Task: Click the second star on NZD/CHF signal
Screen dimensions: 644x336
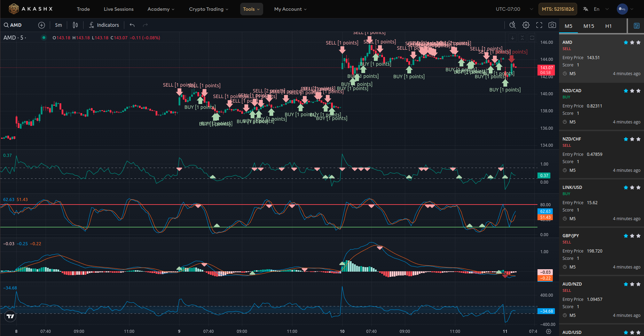Action: (x=632, y=139)
